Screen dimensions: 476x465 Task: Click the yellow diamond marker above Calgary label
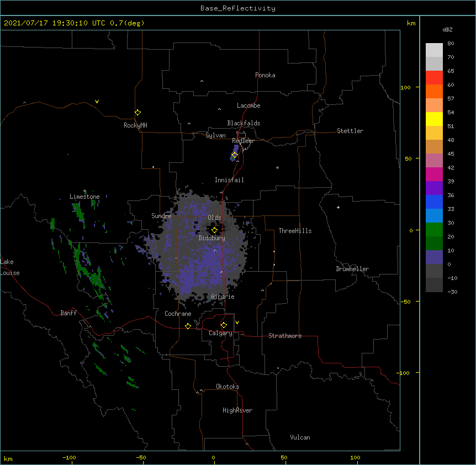click(x=224, y=325)
